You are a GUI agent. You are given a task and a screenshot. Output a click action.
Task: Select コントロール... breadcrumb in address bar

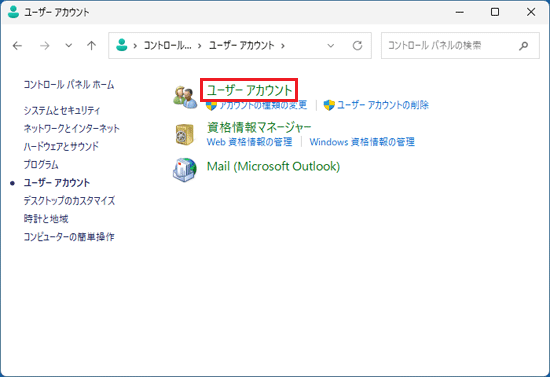(167, 45)
